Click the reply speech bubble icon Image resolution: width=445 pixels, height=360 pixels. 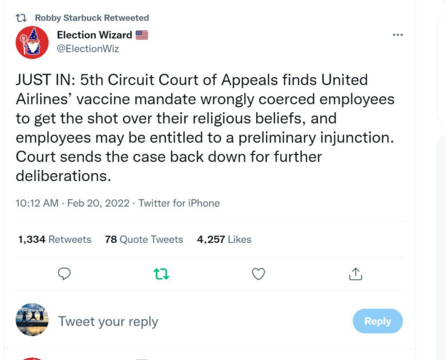[64, 274]
